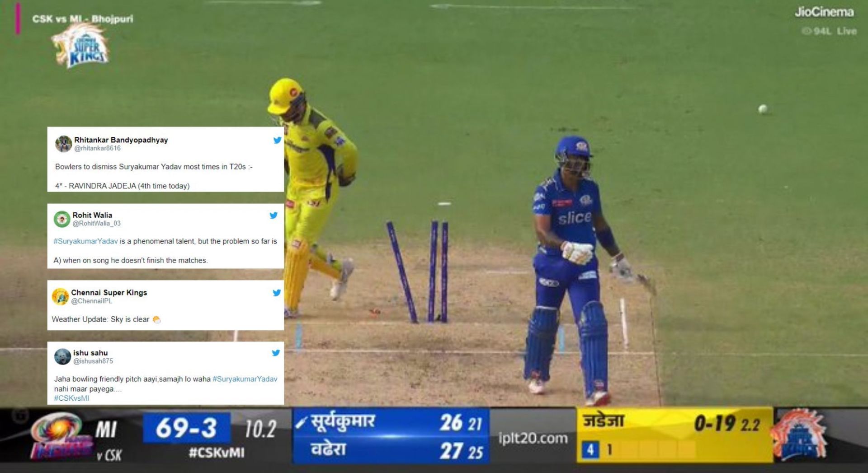Image resolution: width=868 pixels, height=473 pixels.
Task: Click the sun emoji in Weather Update tweet
Action: (156, 319)
